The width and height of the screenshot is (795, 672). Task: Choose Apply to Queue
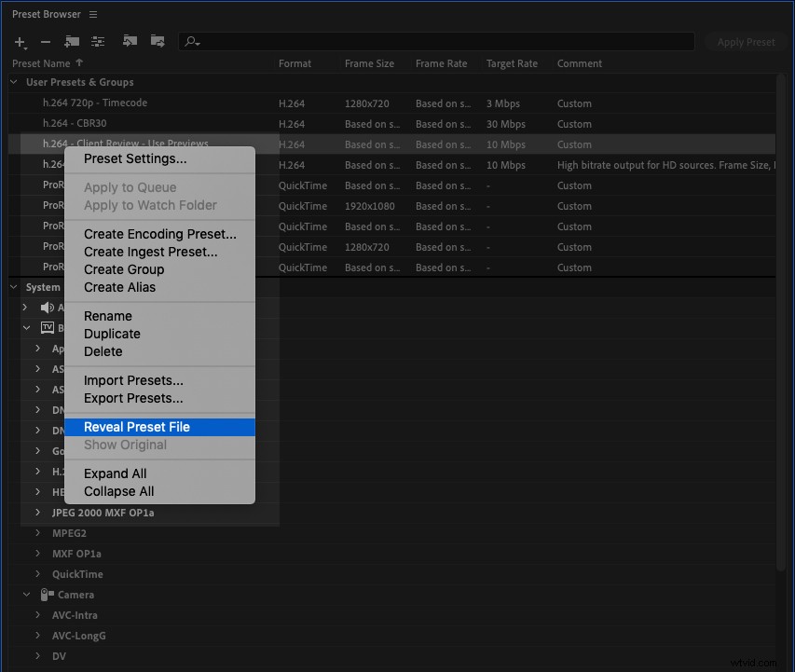click(x=127, y=187)
